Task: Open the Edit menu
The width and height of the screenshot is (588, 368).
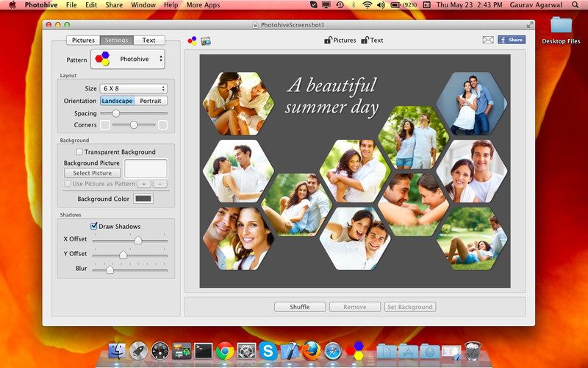Action: (91, 5)
